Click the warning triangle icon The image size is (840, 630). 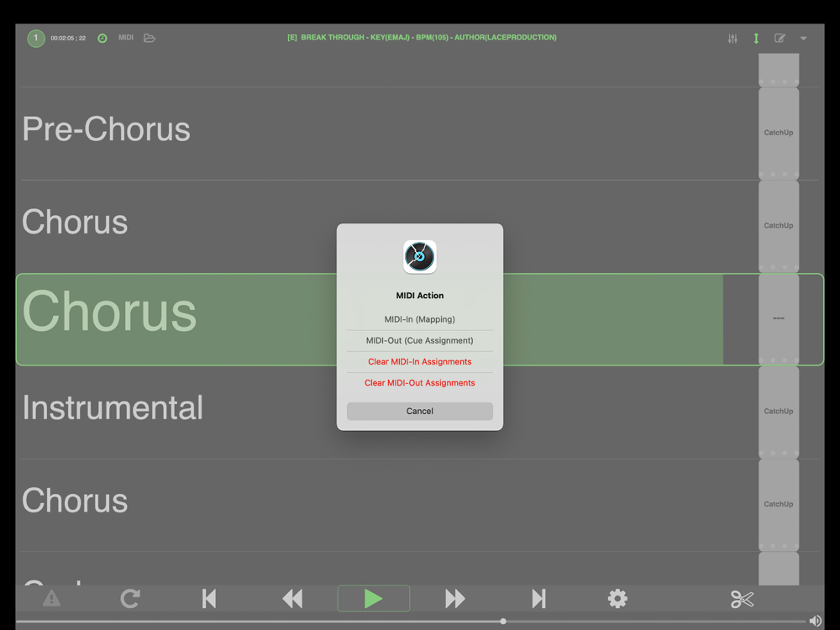pyautogui.click(x=51, y=598)
